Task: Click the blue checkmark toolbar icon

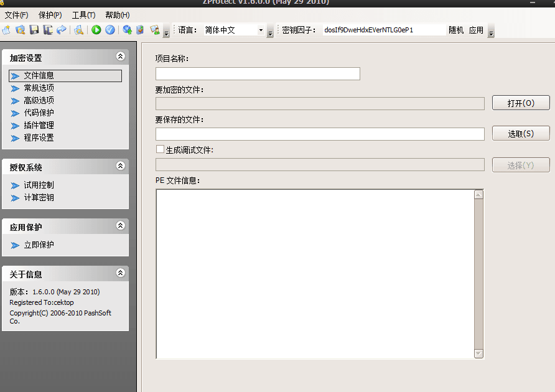Action: tap(110, 30)
